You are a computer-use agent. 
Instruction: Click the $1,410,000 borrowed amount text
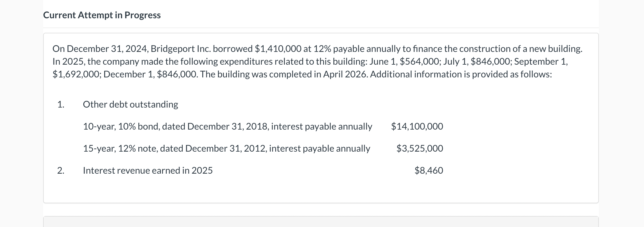278,49
